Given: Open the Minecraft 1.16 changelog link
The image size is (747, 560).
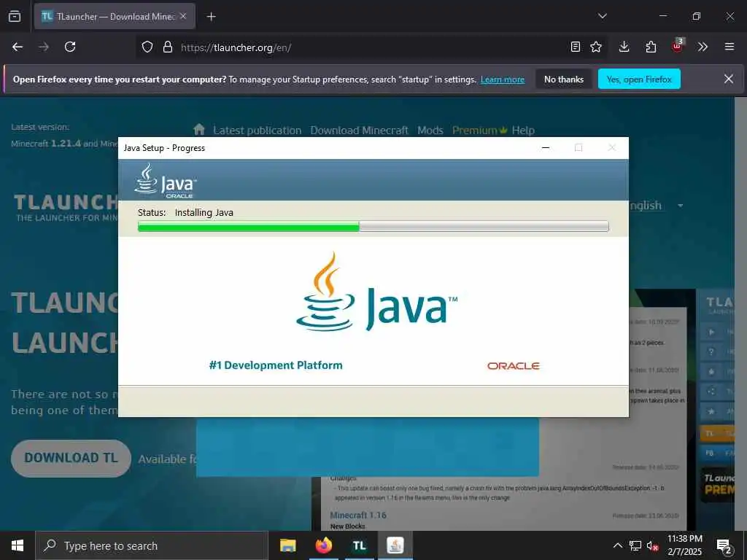Looking at the screenshot, I should (x=358, y=515).
